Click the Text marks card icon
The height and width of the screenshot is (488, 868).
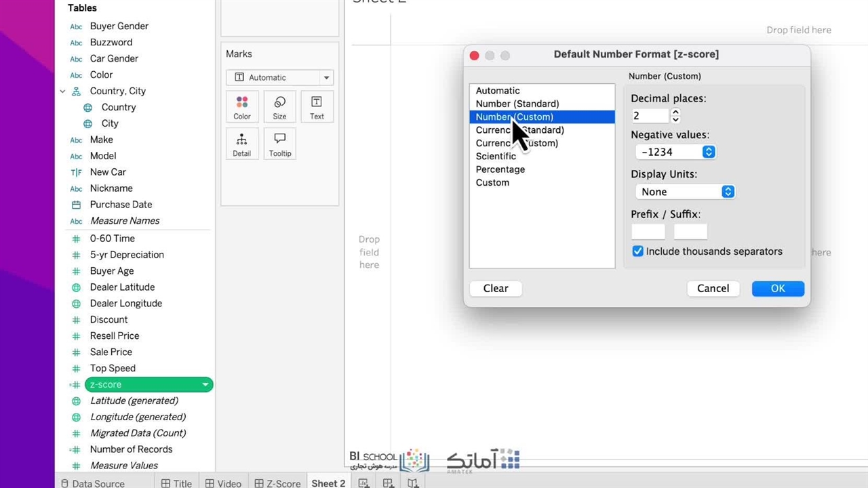point(317,107)
